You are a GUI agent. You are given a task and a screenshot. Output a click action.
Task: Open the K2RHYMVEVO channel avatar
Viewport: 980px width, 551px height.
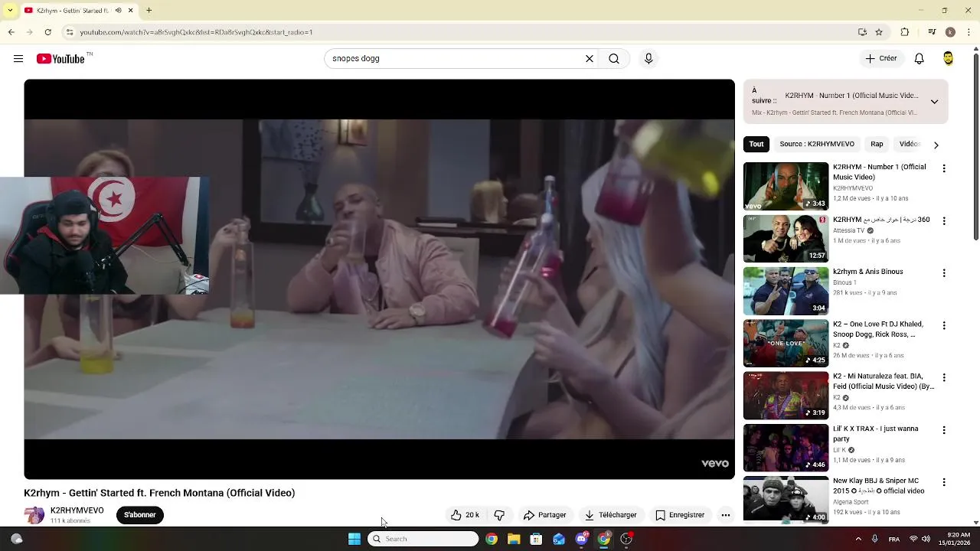tap(34, 515)
